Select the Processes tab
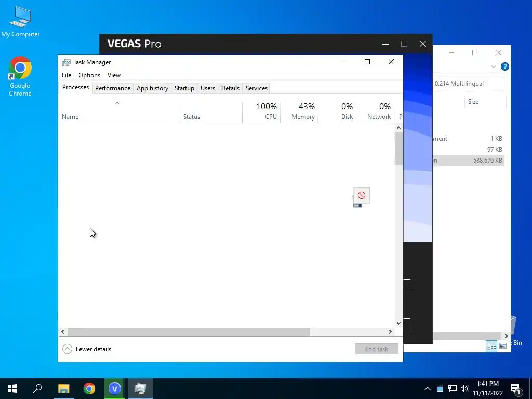The height and width of the screenshot is (399, 532). 75,87
